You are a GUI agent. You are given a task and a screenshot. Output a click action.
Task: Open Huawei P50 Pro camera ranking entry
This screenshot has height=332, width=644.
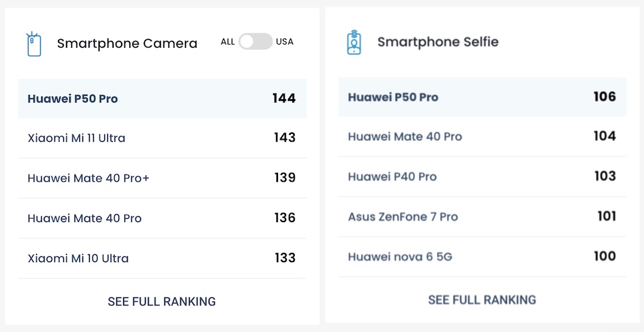tap(73, 98)
